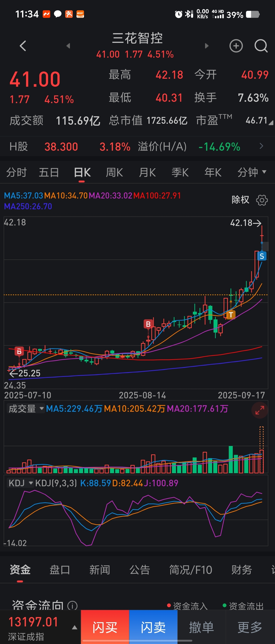Tap the MA250:26.70 legend label
Viewport: 275px width, 644px height.
tap(28, 206)
